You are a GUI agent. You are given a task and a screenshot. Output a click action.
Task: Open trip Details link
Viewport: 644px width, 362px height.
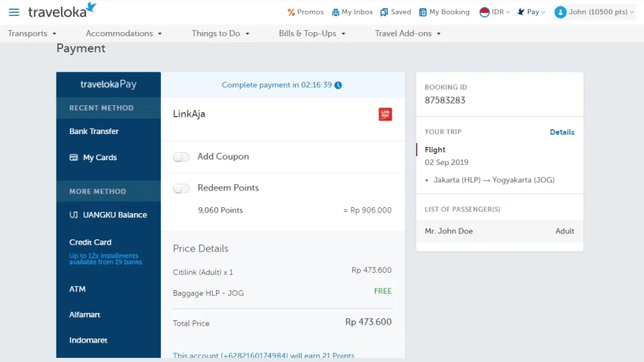click(562, 132)
